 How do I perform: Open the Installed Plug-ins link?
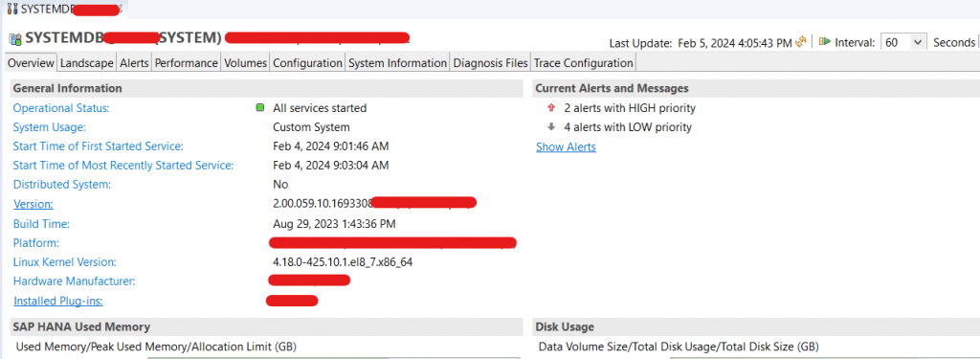(58, 301)
